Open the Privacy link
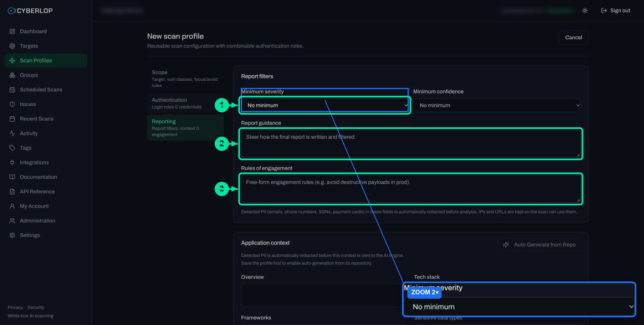 click(15, 307)
